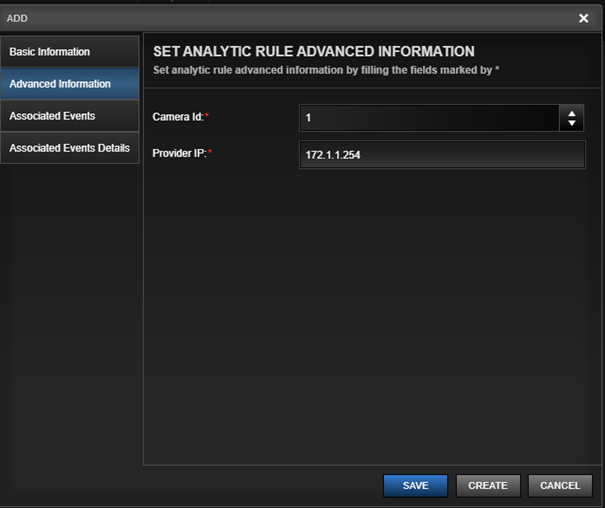The image size is (605, 508).
Task: Select the Advanced Information tab
Action: 70,84
